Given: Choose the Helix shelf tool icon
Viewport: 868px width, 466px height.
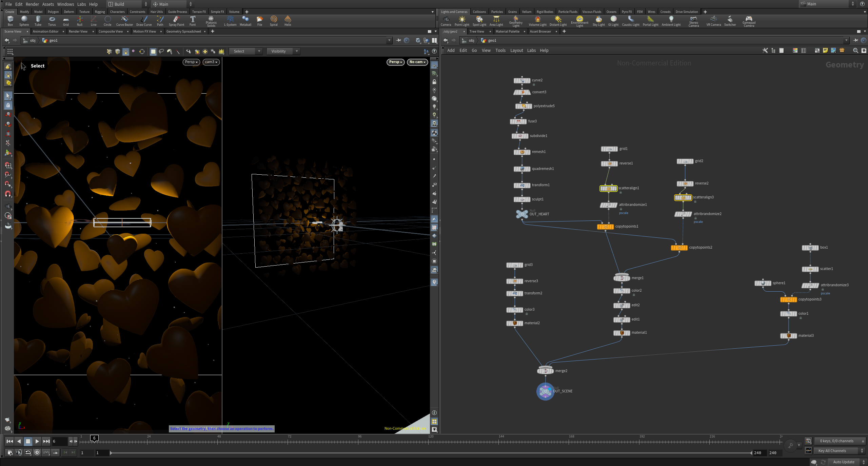Looking at the screenshot, I should (288, 21).
